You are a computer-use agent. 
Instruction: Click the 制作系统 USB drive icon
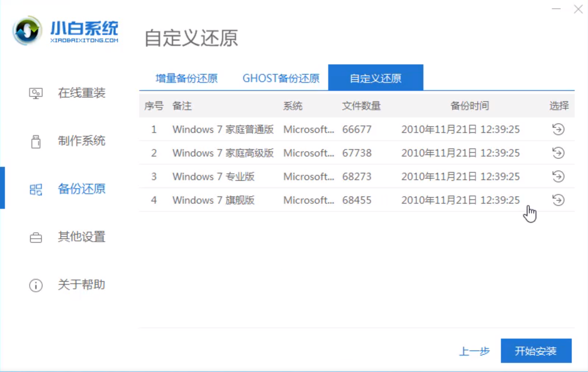pyautogui.click(x=35, y=141)
